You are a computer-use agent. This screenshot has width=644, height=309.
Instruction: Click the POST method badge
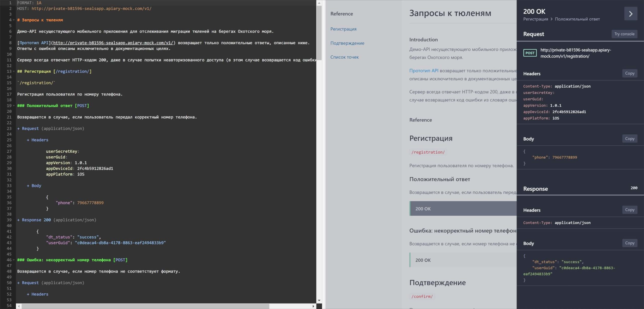click(x=530, y=53)
